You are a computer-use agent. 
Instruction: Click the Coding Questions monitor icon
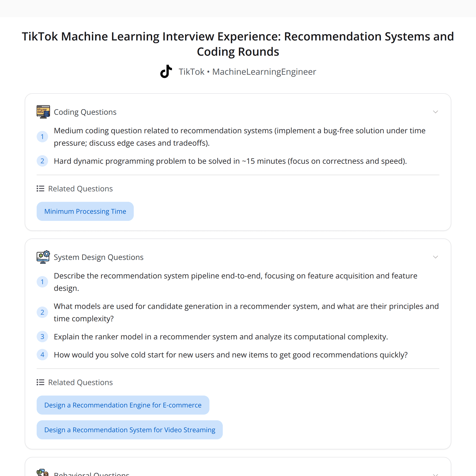43,112
